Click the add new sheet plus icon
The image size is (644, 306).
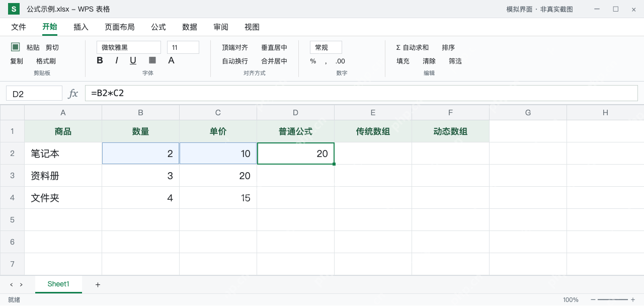98,285
